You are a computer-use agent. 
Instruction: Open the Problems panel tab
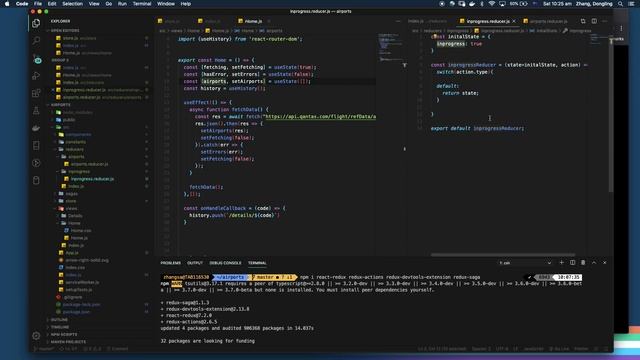coord(171,263)
